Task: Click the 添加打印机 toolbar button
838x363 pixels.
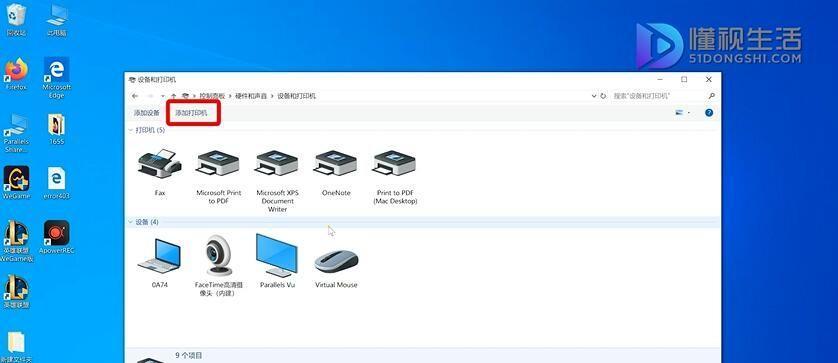Action: [x=191, y=113]
